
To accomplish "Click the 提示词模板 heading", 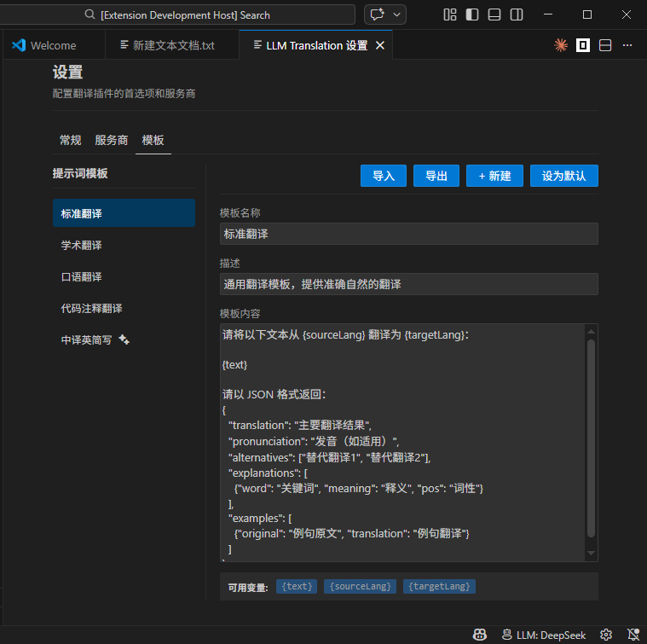I will click(x=80, y=173).
